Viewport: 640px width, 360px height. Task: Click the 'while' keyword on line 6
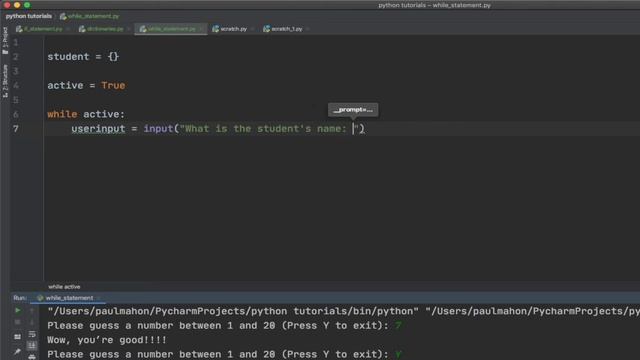click(62, 114)
